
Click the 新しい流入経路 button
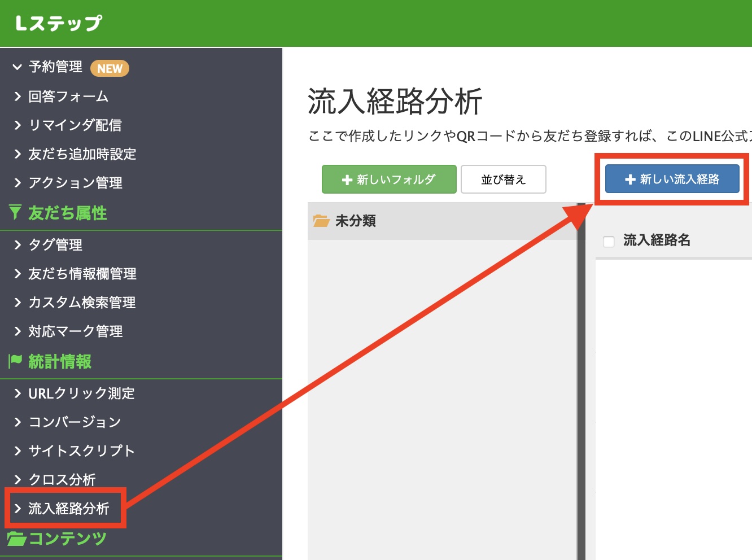coord(672,179)
